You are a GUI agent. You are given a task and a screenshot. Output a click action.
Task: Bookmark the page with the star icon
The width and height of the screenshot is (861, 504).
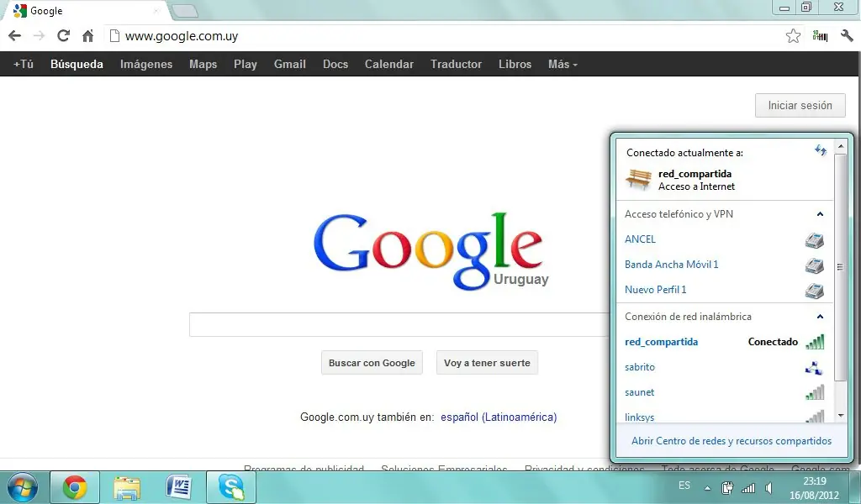793,36
